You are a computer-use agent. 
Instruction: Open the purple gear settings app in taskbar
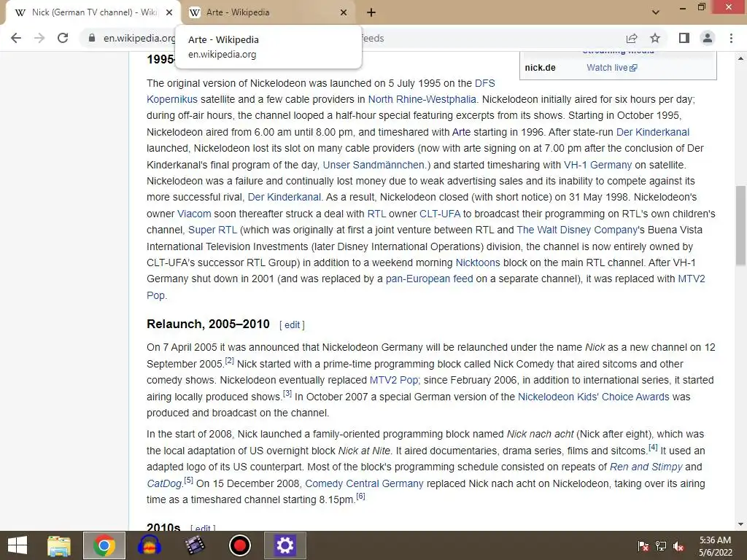pos(285,545)
